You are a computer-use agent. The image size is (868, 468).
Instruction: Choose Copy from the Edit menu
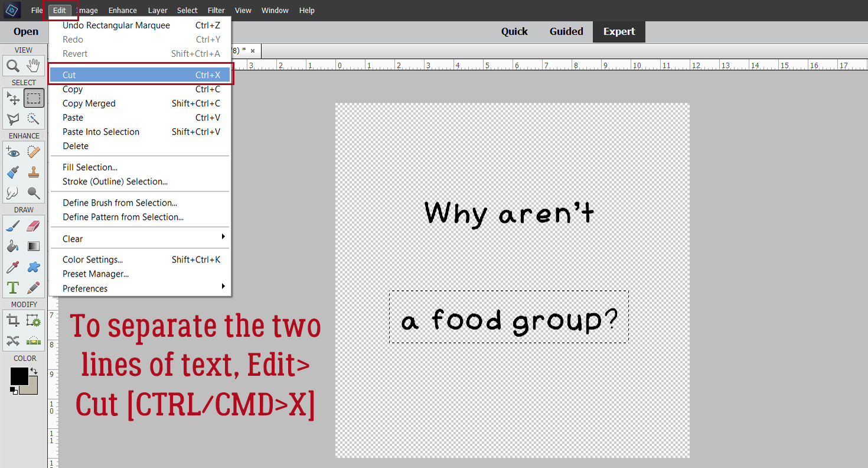click(140, 89)
